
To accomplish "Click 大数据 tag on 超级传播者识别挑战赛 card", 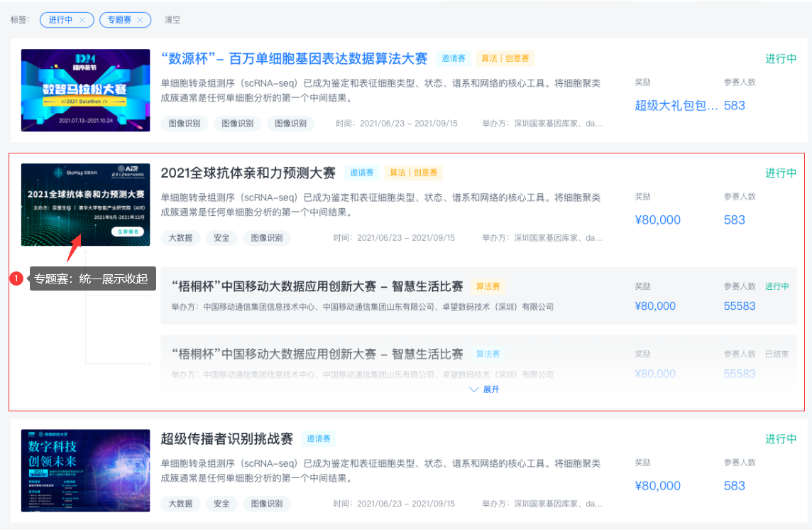I will click(180, 504).
